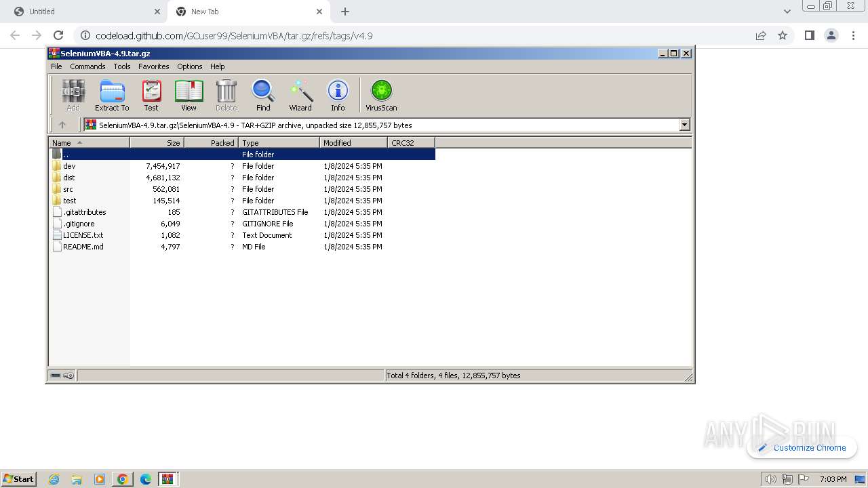The height and width of the screenshot is (488, 868).
Task: Show archive Info
Action: pyautogui.click(x=338, y=95)
